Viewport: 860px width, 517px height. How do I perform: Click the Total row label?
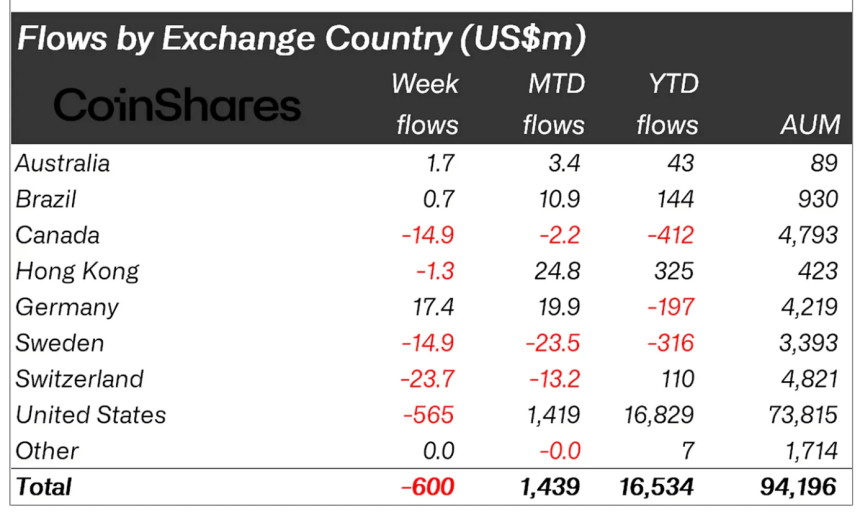click(44, 487)
